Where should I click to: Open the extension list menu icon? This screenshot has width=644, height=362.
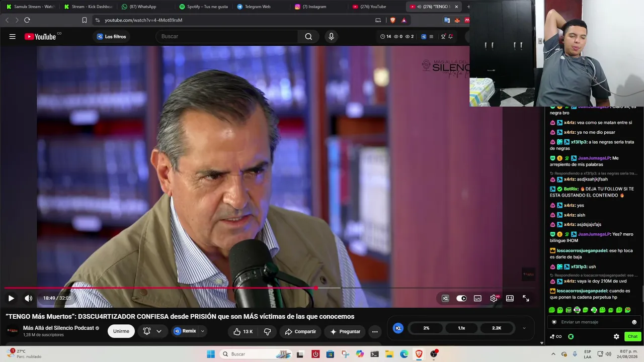431,37
